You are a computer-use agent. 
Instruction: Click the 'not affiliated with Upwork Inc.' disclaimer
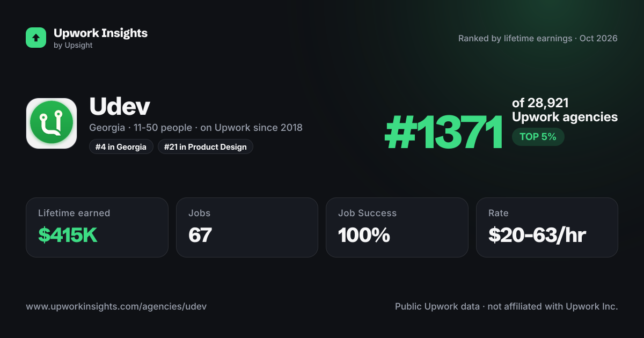[552, 306]
